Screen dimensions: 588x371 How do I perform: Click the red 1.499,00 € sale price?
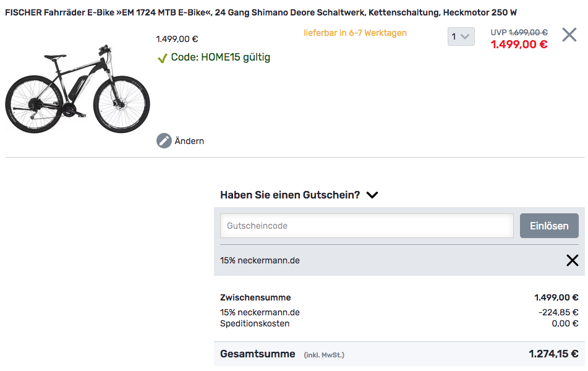pyautogui.click(x=519, y=45)
